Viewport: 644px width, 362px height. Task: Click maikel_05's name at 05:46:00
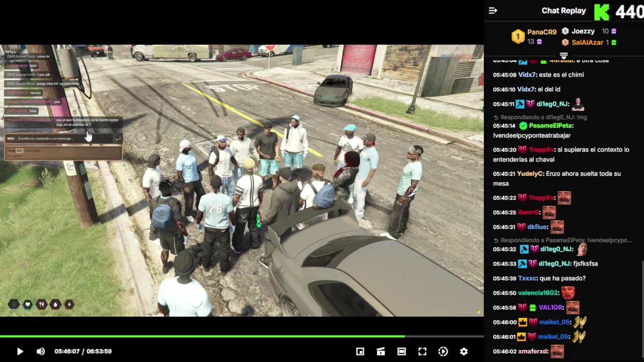pyautogui.click(x=554, y=322)
